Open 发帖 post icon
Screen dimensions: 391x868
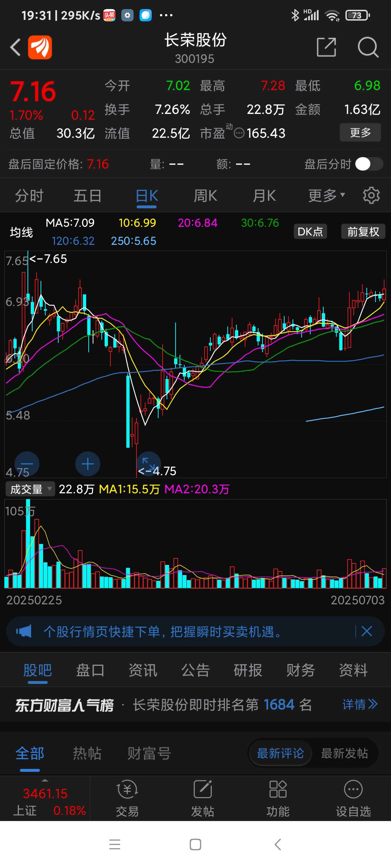[x=203, y=799]
